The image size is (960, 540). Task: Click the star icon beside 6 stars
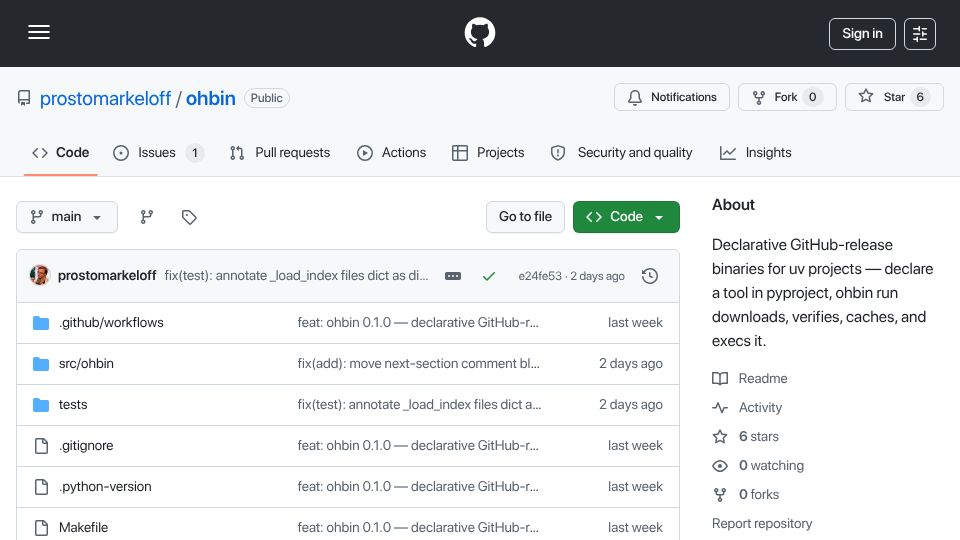click(720, 437)
